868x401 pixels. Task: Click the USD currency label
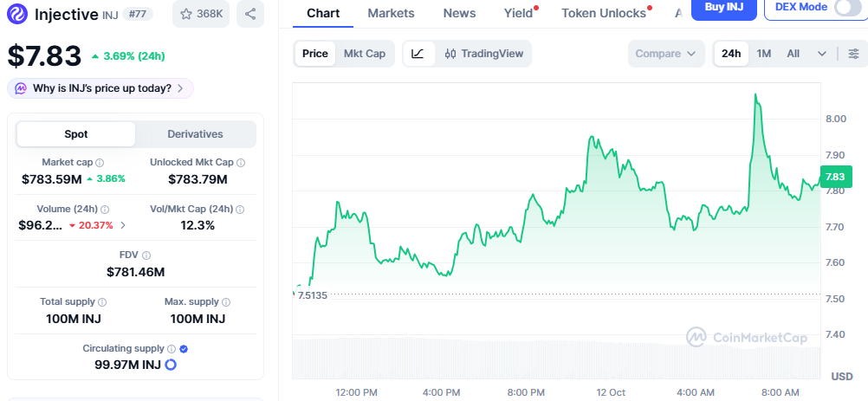click(x=842, y=377)
